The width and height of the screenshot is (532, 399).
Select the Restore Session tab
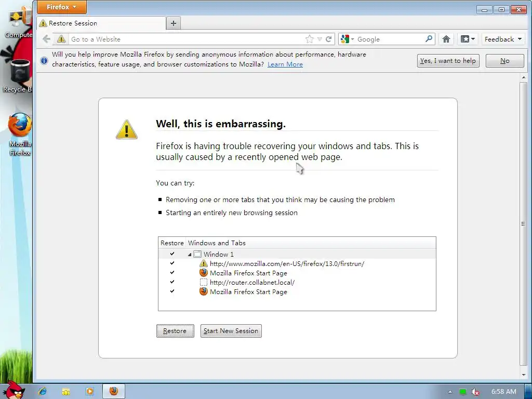point(101,23)
